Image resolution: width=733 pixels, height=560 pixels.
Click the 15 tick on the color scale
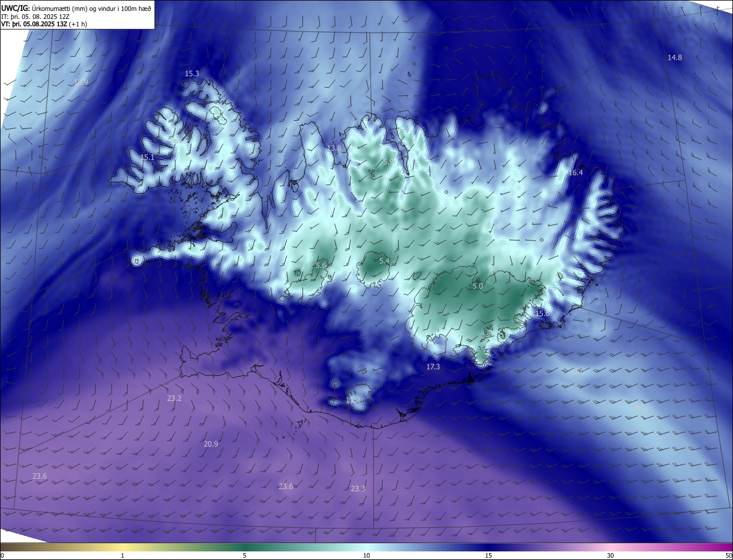(488, 555)
